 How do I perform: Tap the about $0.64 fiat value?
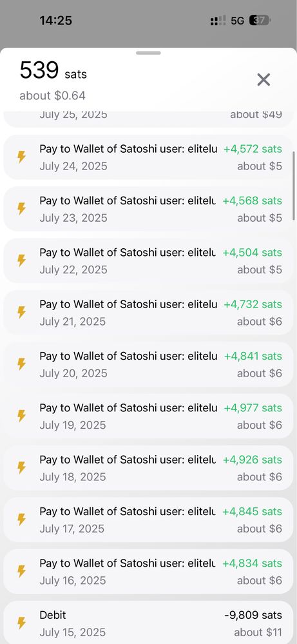(53, 95)
